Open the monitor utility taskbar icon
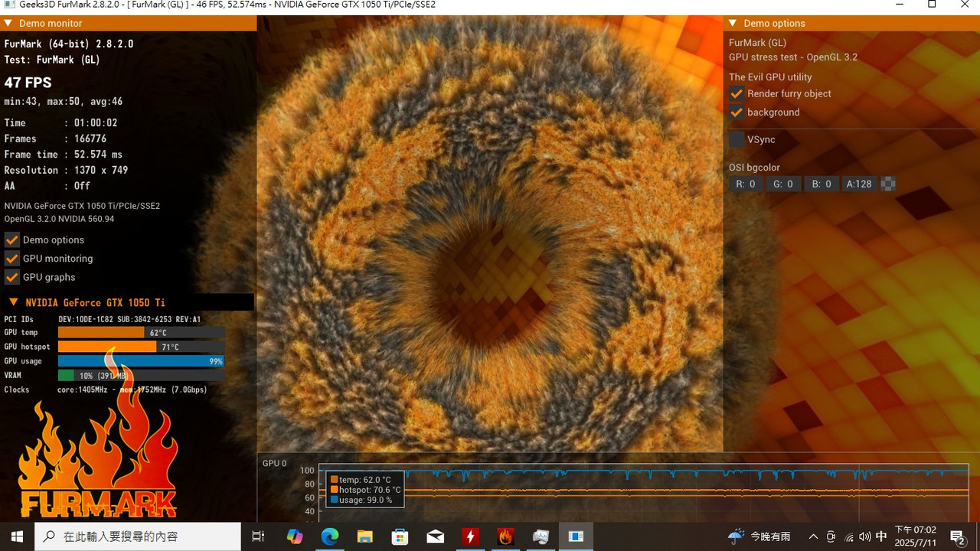Screen dimensions: 980x551 pos(541,536)
